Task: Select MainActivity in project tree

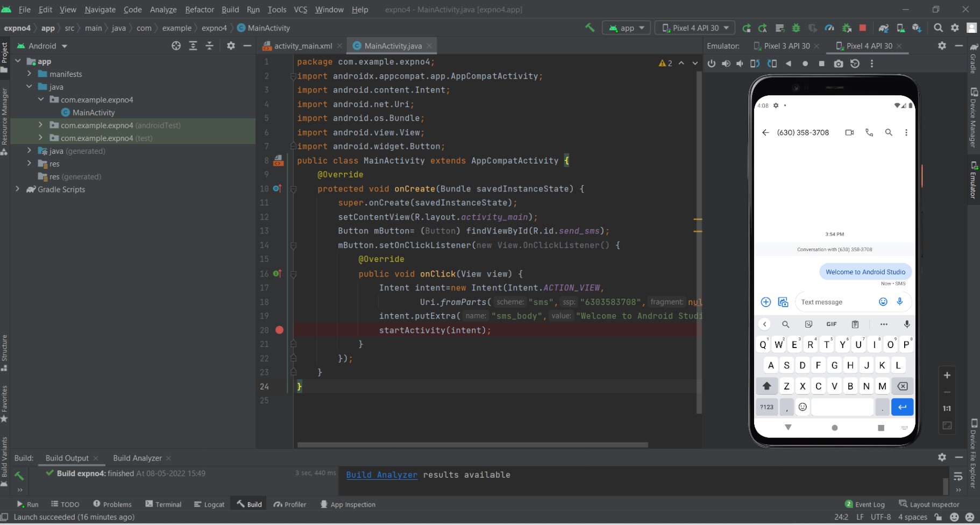Action: (94, 112)
